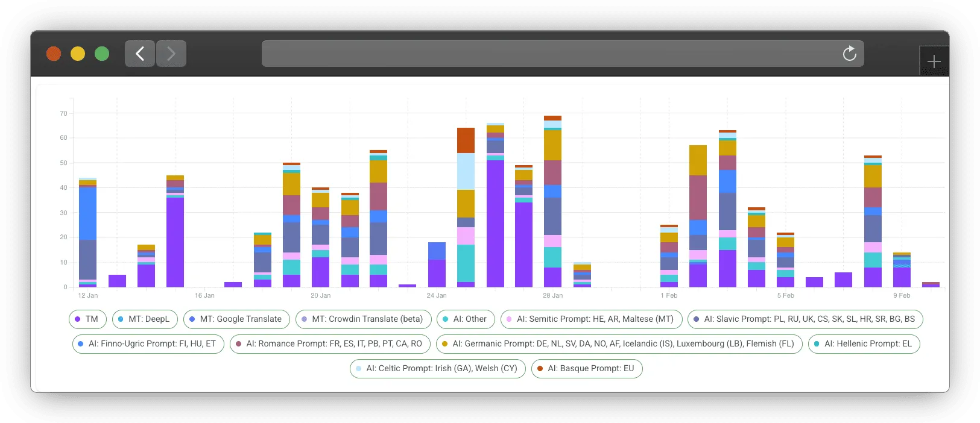The height and width of the screenshot is (423, 980).
Task: Click the green fullscreen window dot
Action: (x=102, y=54)
